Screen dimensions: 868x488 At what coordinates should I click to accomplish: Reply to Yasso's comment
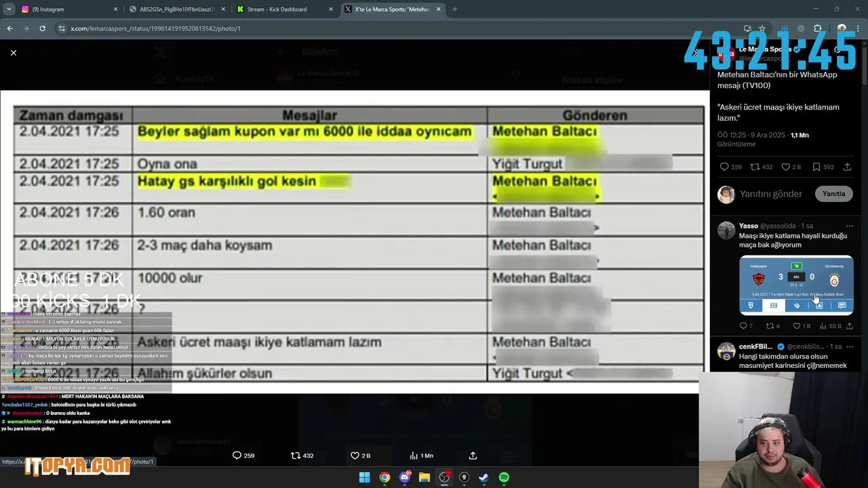coord(746,326)
